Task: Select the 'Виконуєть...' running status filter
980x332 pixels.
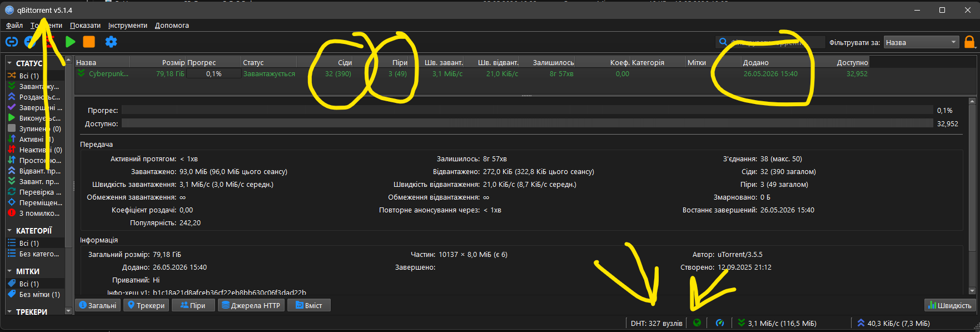Action: click(36, 118)
